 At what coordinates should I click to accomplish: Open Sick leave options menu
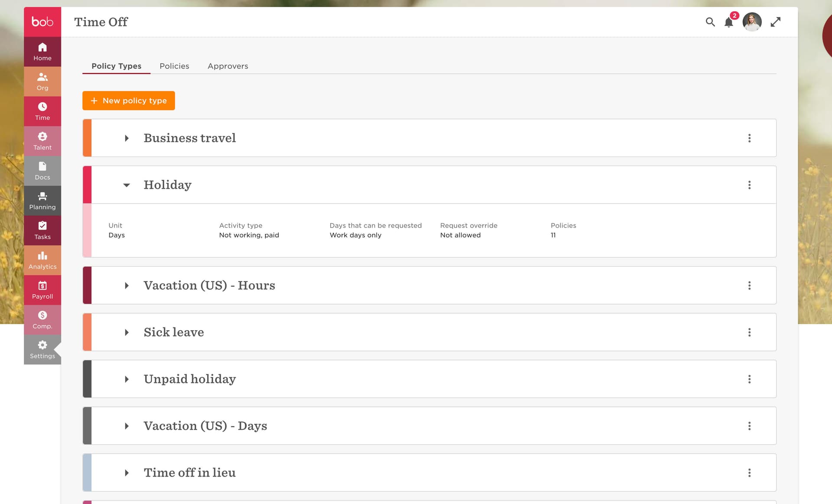click(x=749, y=332)
